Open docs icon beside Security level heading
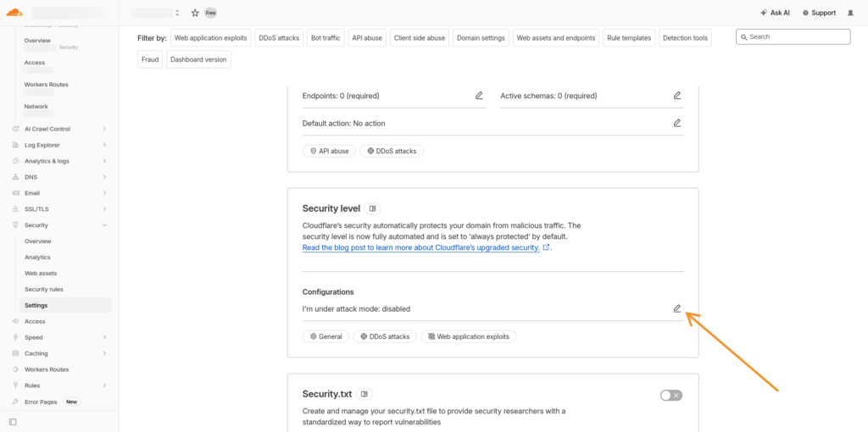The height and width of the screenshot is (432, 868). pos(374,208)
